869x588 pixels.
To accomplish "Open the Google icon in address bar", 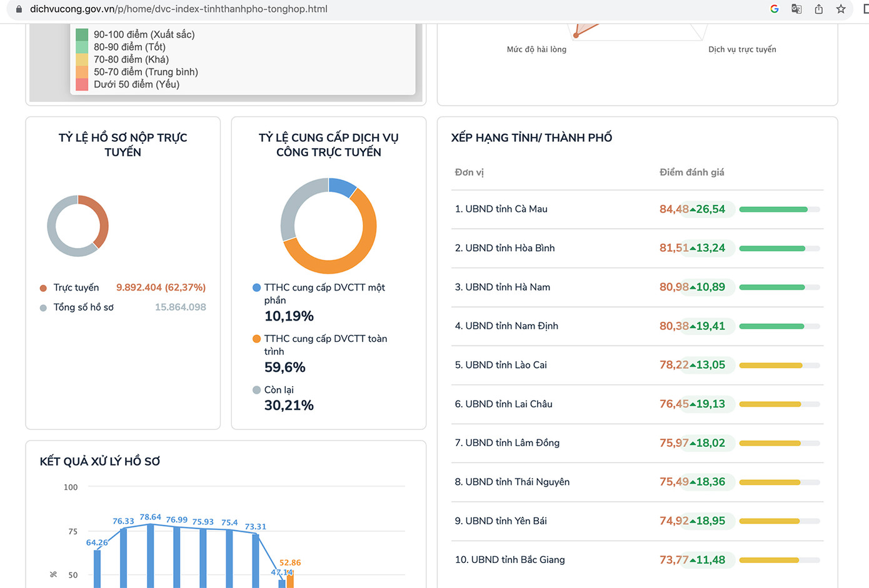I will [x=774, y=9].
